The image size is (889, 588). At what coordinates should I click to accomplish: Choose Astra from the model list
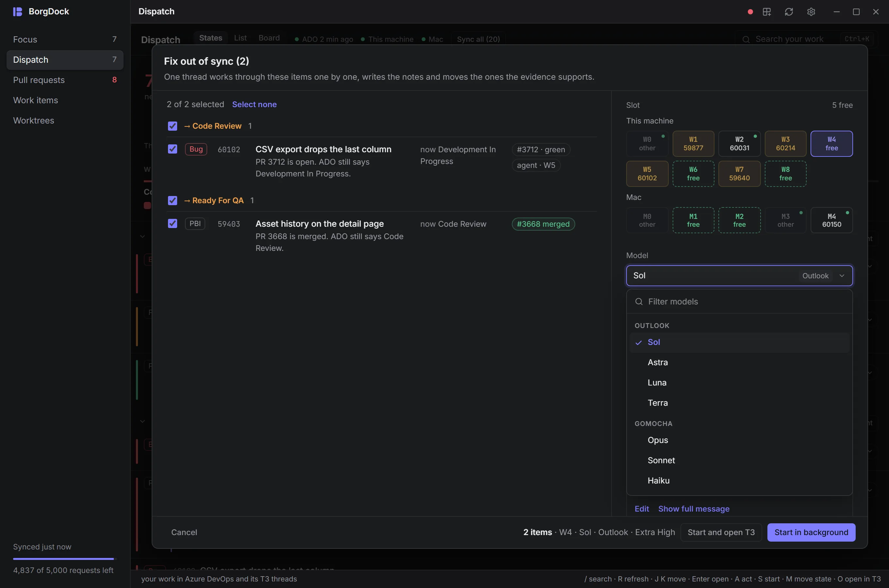click(x=739, y=362)
